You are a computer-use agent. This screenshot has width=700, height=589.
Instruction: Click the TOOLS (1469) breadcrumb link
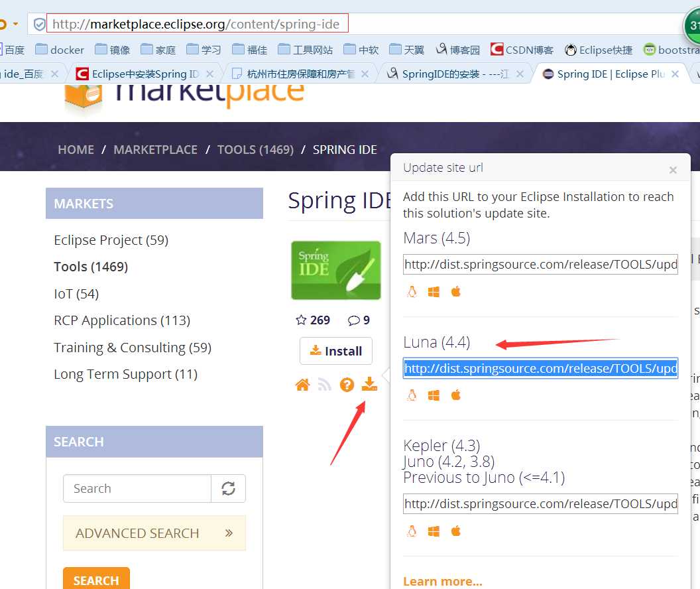[x=255, y=150]
